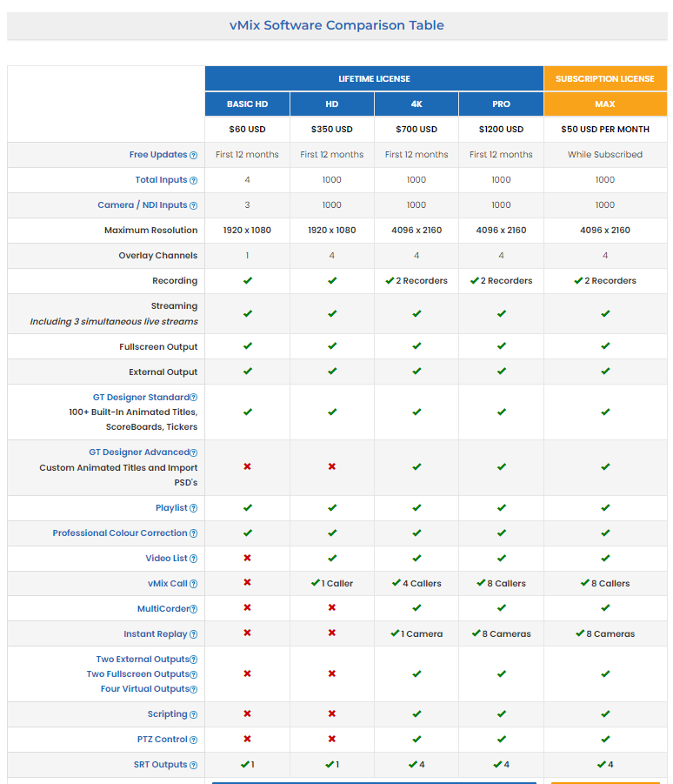This screenshot has width=673, height=784.
Task: Open the GT Designer Standard link
Action: pyautogui.click(x=141, y=397)
